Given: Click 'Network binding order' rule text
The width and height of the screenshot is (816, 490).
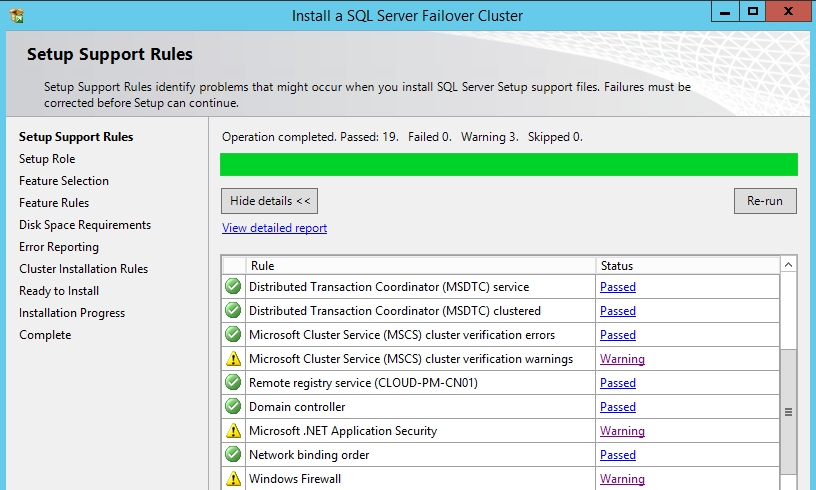Looking at the screenshot, I should (309, 455).
